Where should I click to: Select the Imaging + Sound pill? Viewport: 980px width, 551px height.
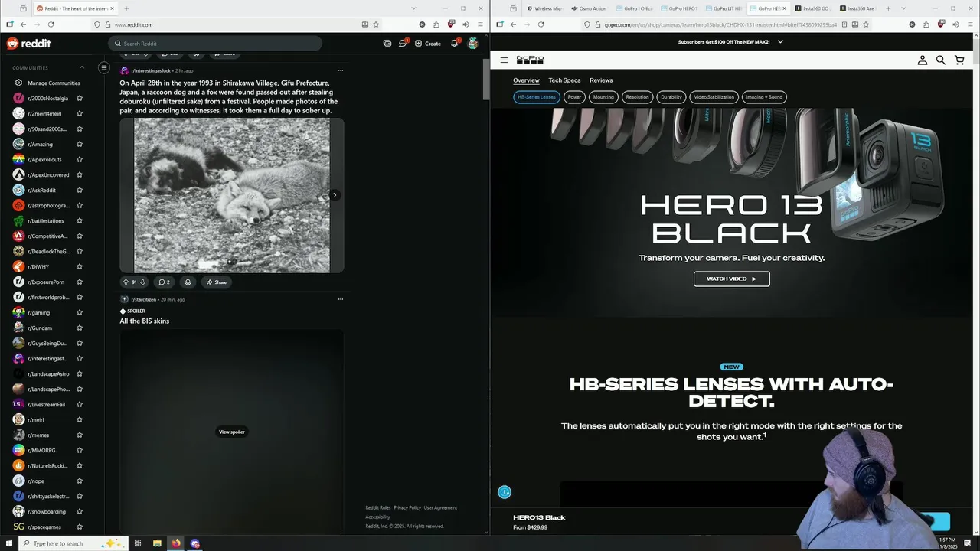coord(765,97)
